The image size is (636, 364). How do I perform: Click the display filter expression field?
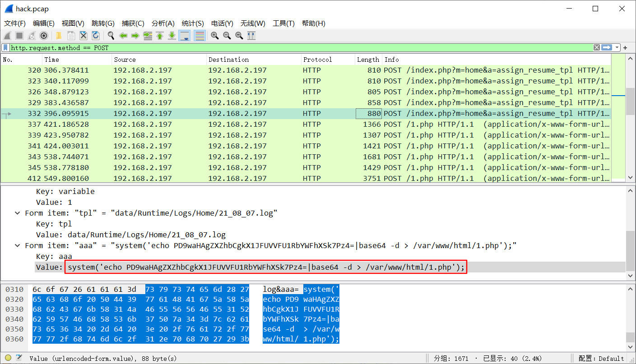click(x=300, y=47)
